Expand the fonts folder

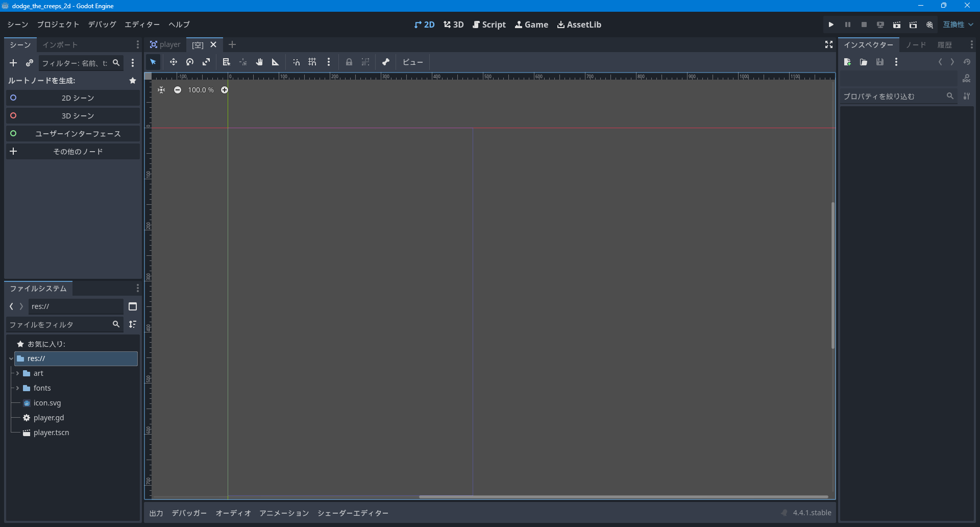[17, 388]
